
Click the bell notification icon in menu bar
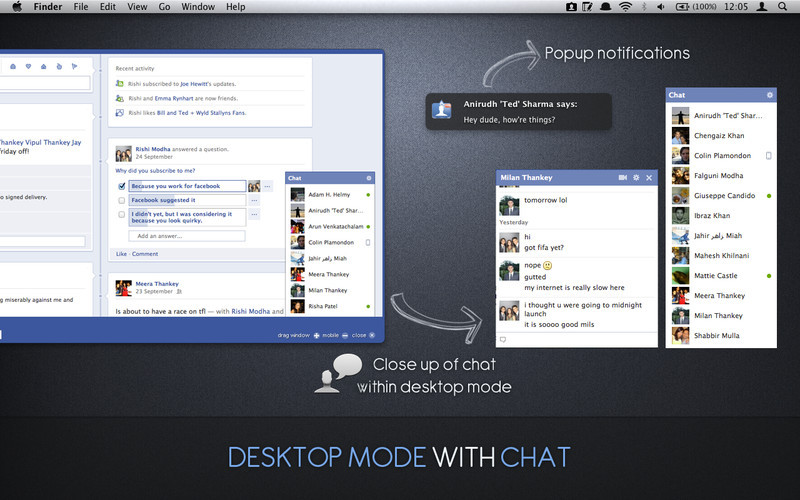point(606,7)
